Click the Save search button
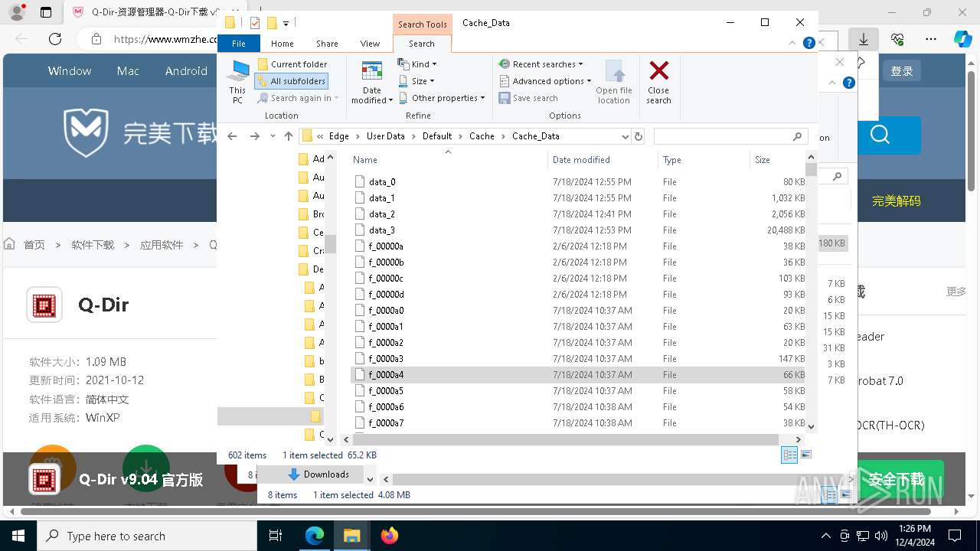The height and width of the screenshot is (551, 980). [x=528, y=98]
